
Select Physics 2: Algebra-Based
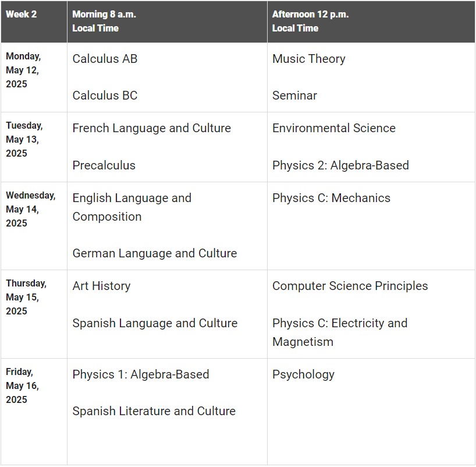(340, 165)
